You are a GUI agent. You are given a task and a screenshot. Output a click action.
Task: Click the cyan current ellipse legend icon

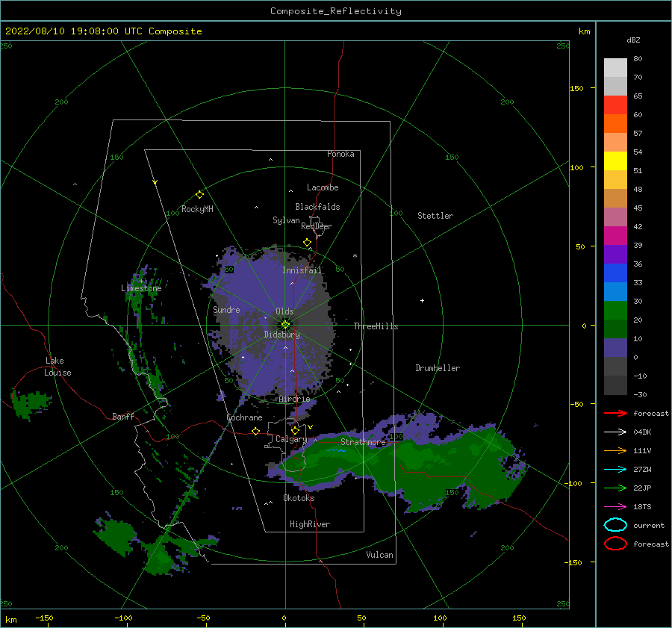(x=615, y=525)
